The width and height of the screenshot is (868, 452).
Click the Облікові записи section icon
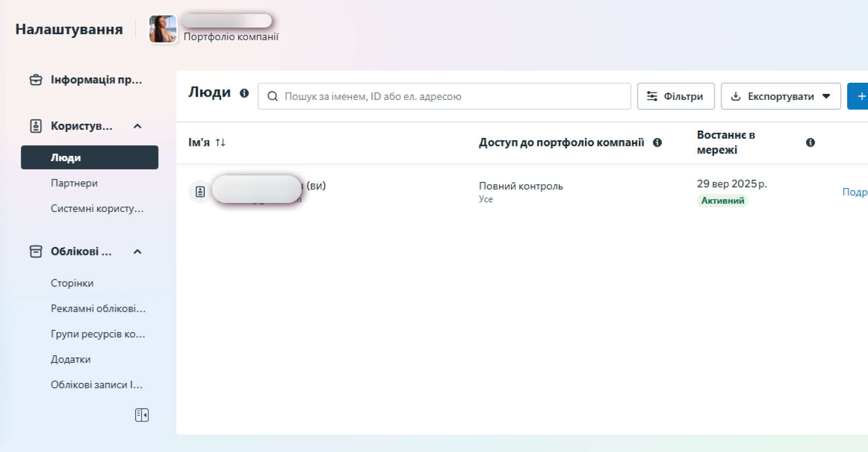tap(36, 251)
